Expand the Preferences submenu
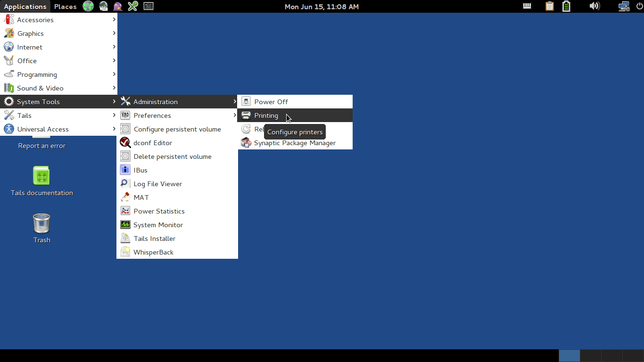Viewport: 644px width, 362px height. point(177,115)
